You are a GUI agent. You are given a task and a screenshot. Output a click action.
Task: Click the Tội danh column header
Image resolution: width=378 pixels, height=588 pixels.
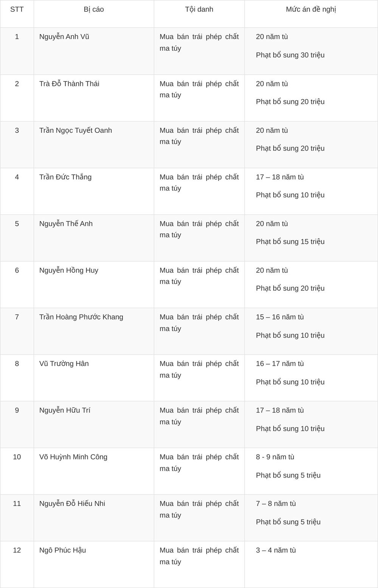point(199,9)
